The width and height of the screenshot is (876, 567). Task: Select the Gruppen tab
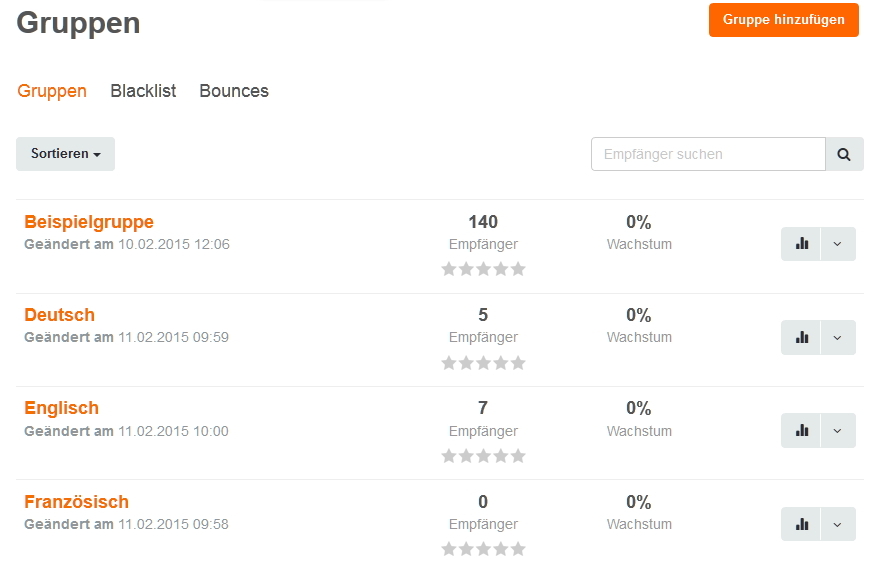pyautogui.click(x=52, y=90)
